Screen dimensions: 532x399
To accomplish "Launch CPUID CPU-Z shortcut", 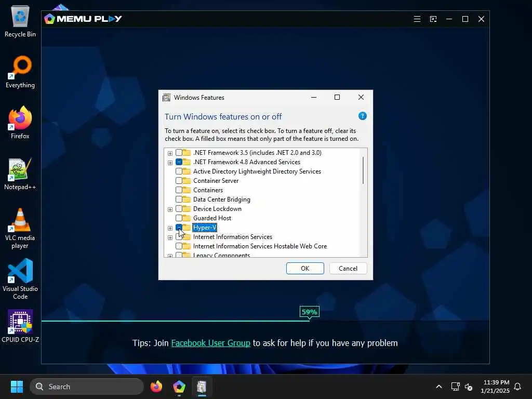I will (x=20, y=326).
